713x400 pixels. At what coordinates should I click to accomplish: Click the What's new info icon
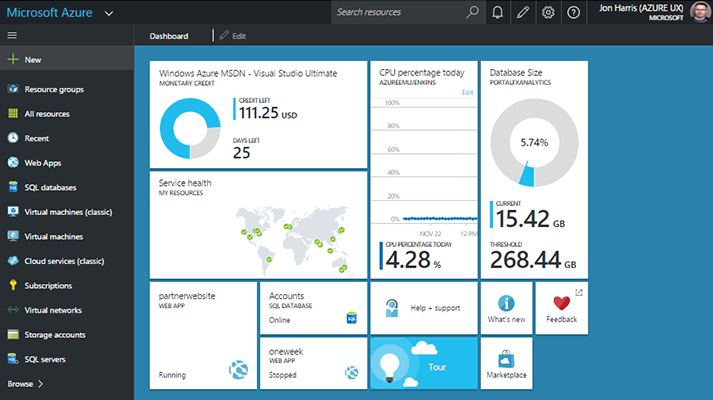(506, 303)
